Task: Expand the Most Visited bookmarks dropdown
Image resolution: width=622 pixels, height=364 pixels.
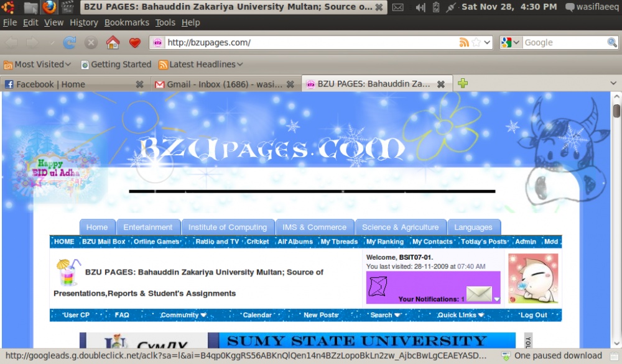Action: coord(37,64)
